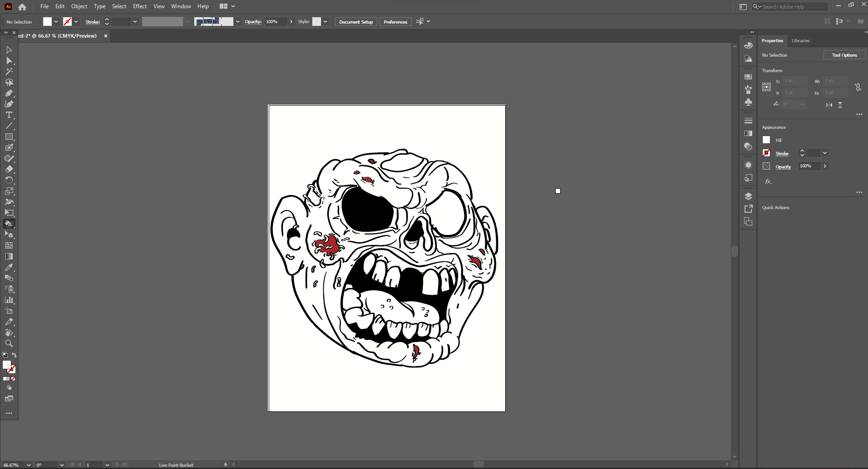
Task: Open the Effect menu
Action: [140, 6]
